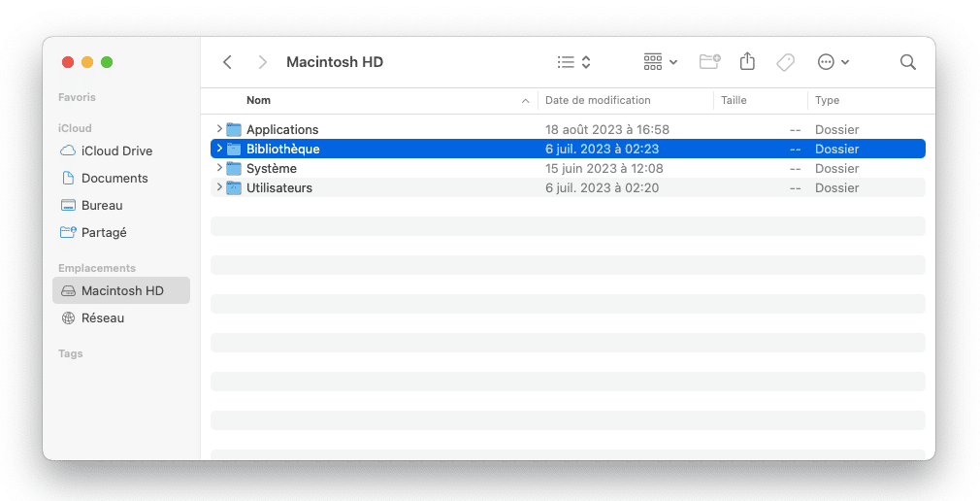Viewport: 980px width, 501px height.
Task: Sort by Date de modification column
Action: (598, 100)
